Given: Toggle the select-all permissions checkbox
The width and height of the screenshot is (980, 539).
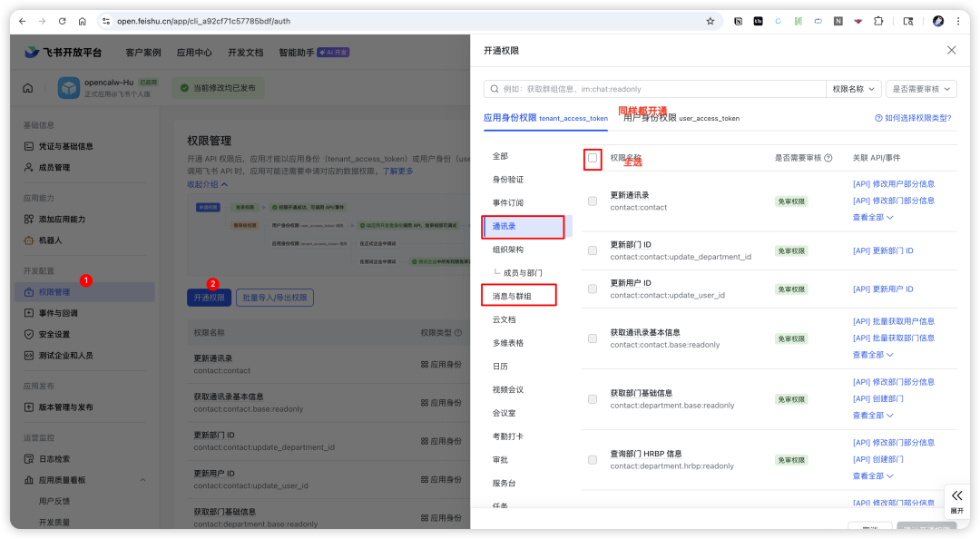Looking at the screenshot, I should coord(593,159).
